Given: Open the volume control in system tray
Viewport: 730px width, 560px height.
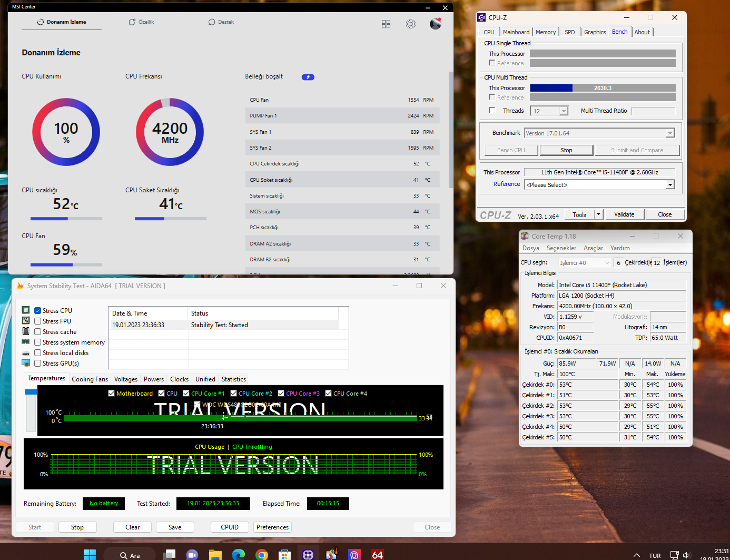Looking at the screenshot, I should 686,555.
